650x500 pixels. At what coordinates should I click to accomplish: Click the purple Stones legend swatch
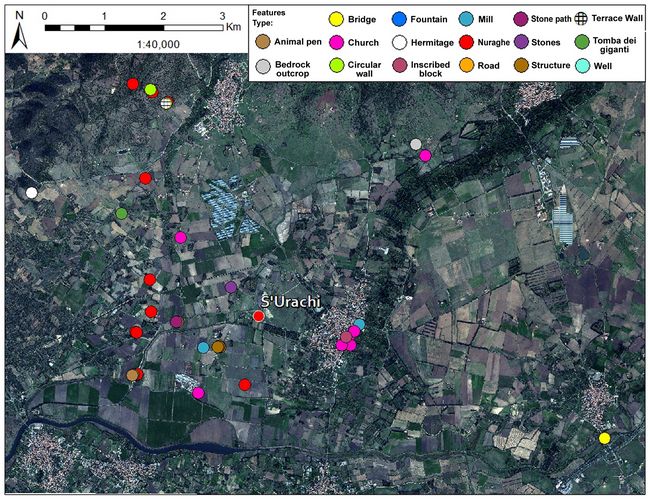pos(521,42)
